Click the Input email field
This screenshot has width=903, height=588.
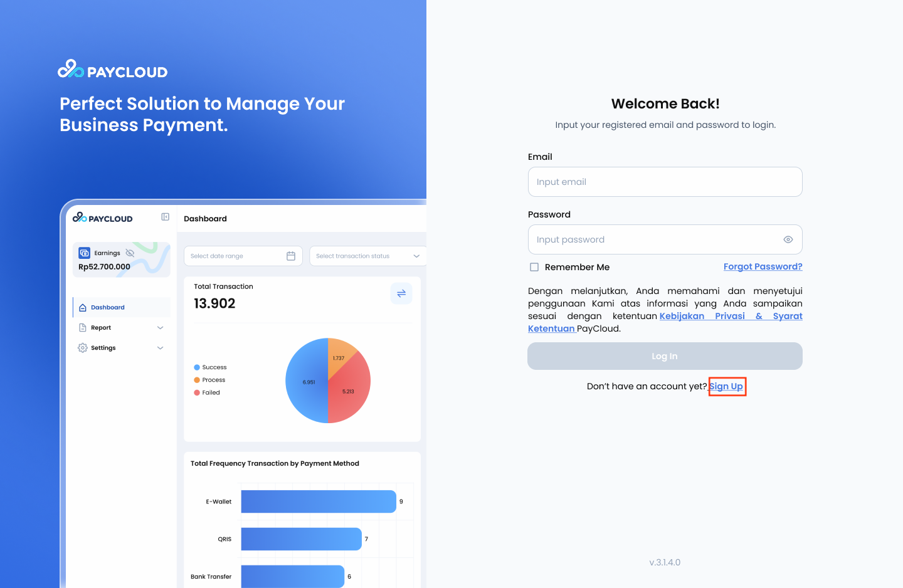pos(665,182)
